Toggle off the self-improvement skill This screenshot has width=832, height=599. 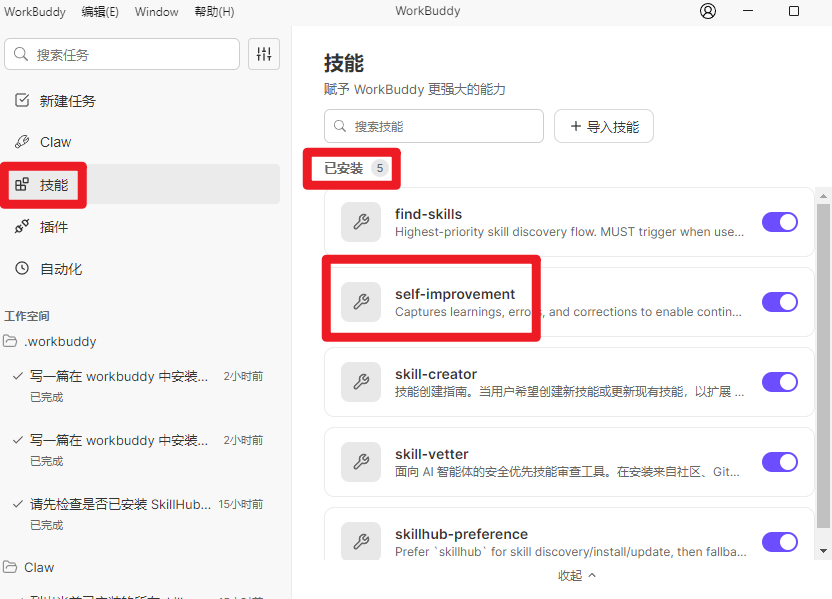pyautogui.click(x=779, y=302)
